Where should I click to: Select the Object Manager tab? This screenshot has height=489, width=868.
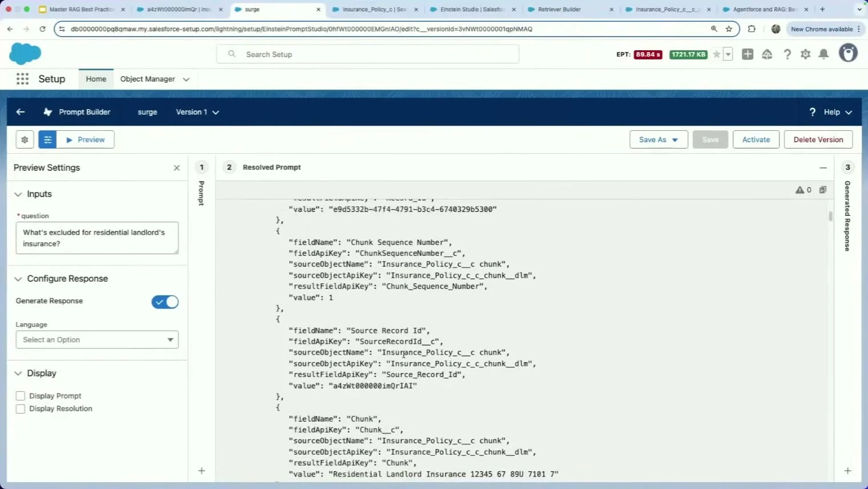pos(147,79)
